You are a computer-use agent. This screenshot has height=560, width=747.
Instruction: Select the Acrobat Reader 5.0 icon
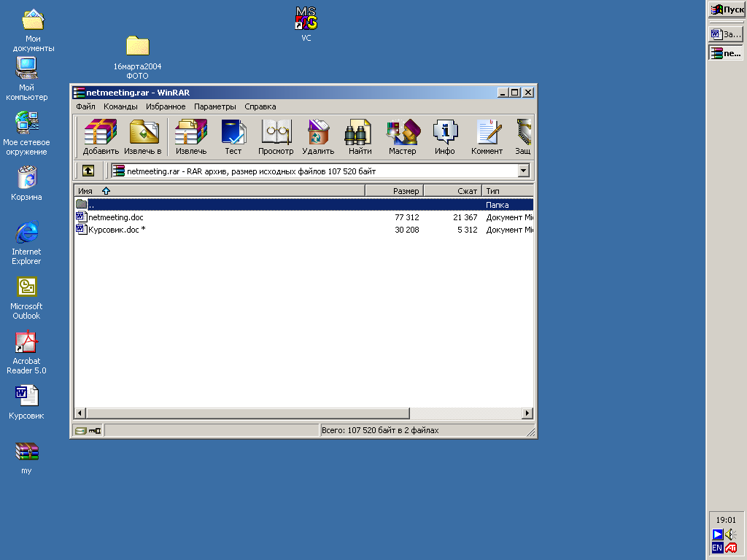(27, 352)
